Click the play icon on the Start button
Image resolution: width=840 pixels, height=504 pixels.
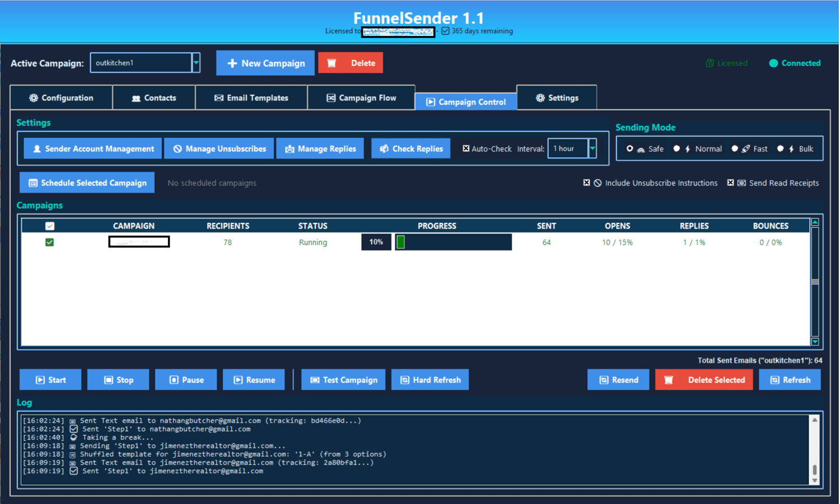click(x=40, y=380)
